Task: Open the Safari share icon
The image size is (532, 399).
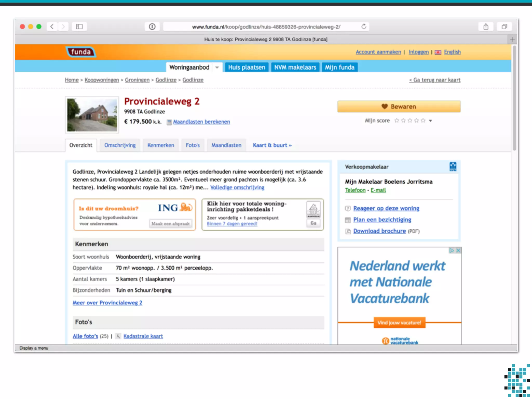Action: point(486,26)
